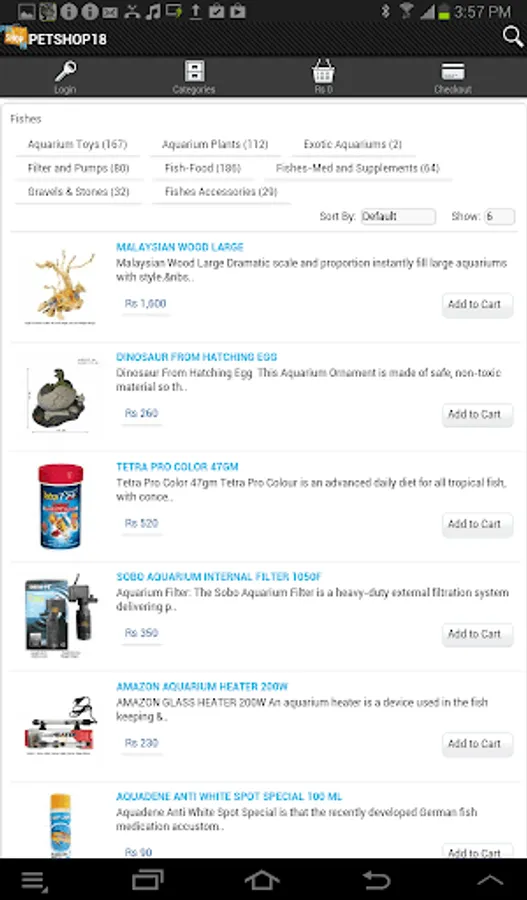Open the Sort By Default dropdown
527x900 pixels.
coord(398,216)
